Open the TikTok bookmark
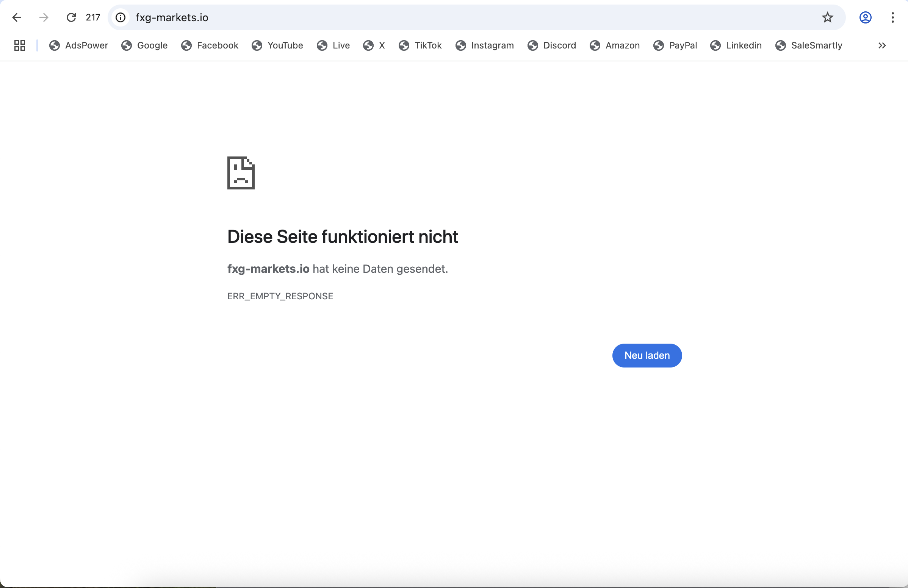908x588 pixels. [420, 45]
